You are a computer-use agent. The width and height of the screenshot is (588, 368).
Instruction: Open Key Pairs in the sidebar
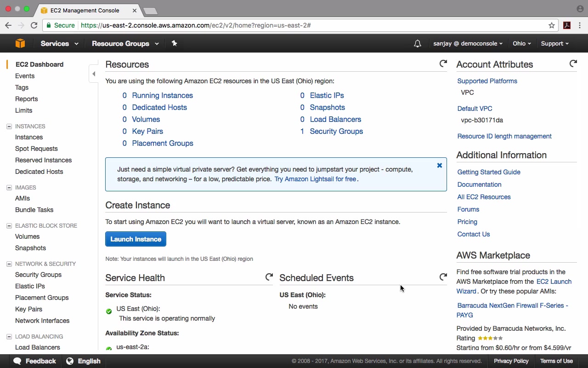coord(28,309)
